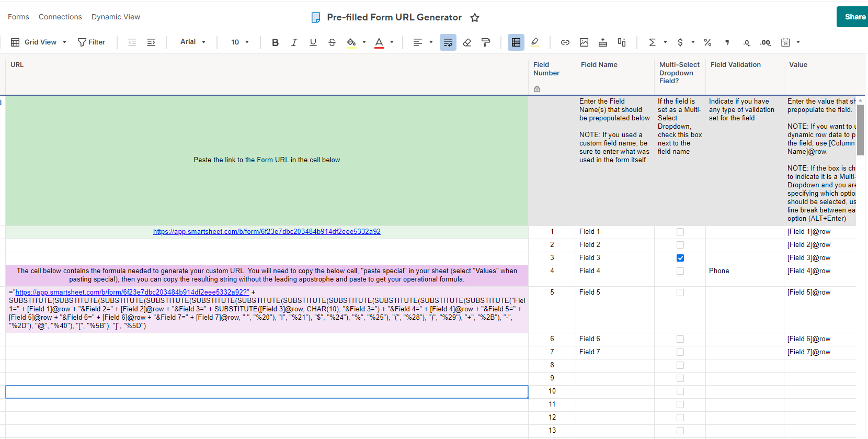Open the form URL link in green row
Screen dimensions: 868x439
[x=267, y=232]
